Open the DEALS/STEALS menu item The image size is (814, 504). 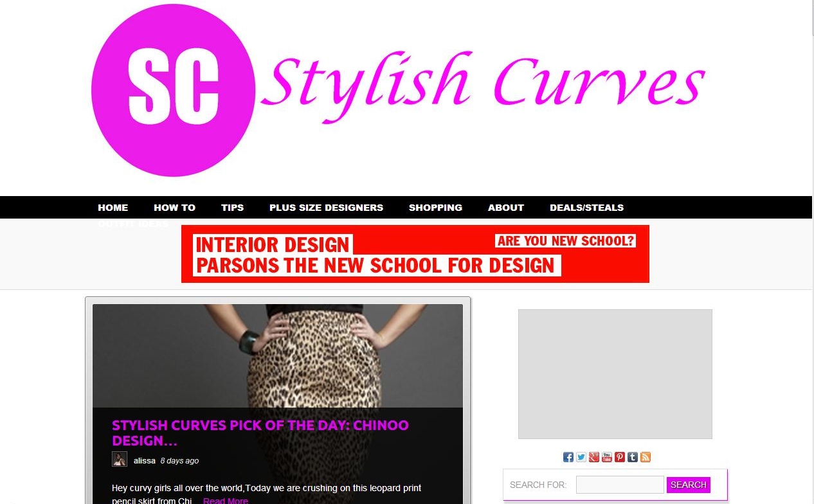586,208
